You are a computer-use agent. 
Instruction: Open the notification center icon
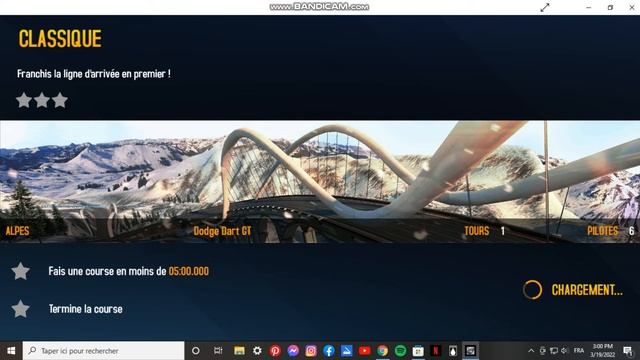628,351
